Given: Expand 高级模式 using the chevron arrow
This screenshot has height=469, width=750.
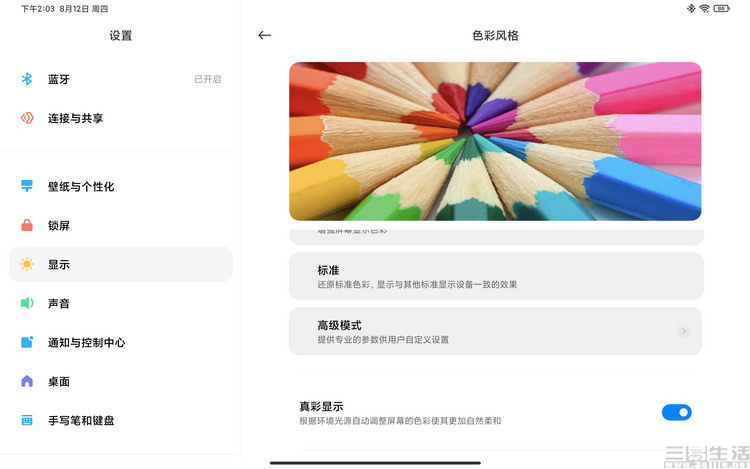Looking at the screenshot, I should point(684,331).
